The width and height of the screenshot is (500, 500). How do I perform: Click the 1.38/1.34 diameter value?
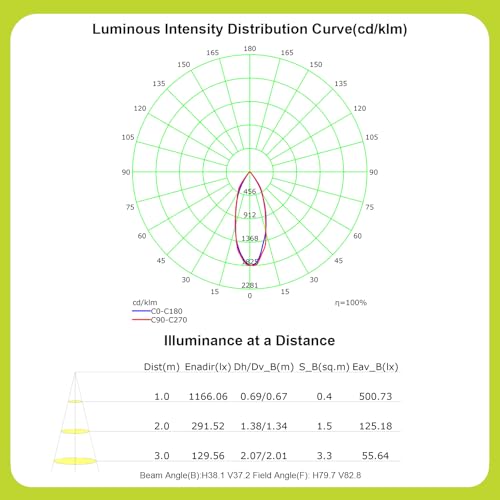[x=264, y=426]
